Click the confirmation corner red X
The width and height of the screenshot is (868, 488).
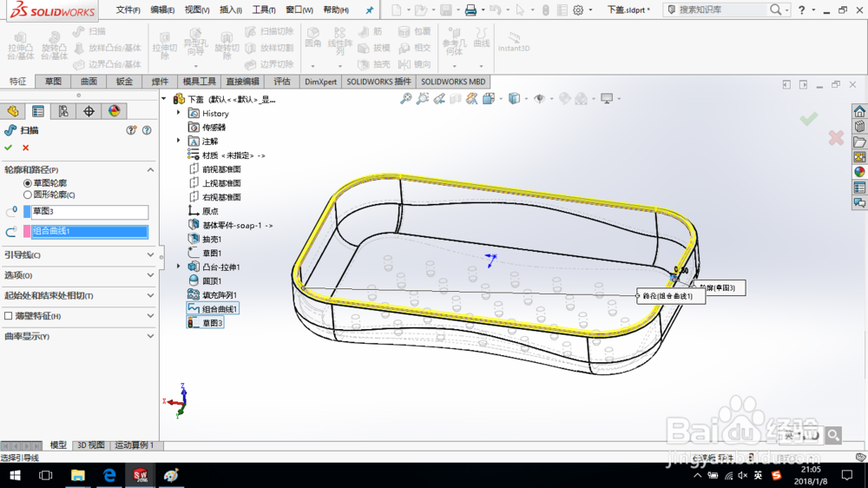click(836, 137)
